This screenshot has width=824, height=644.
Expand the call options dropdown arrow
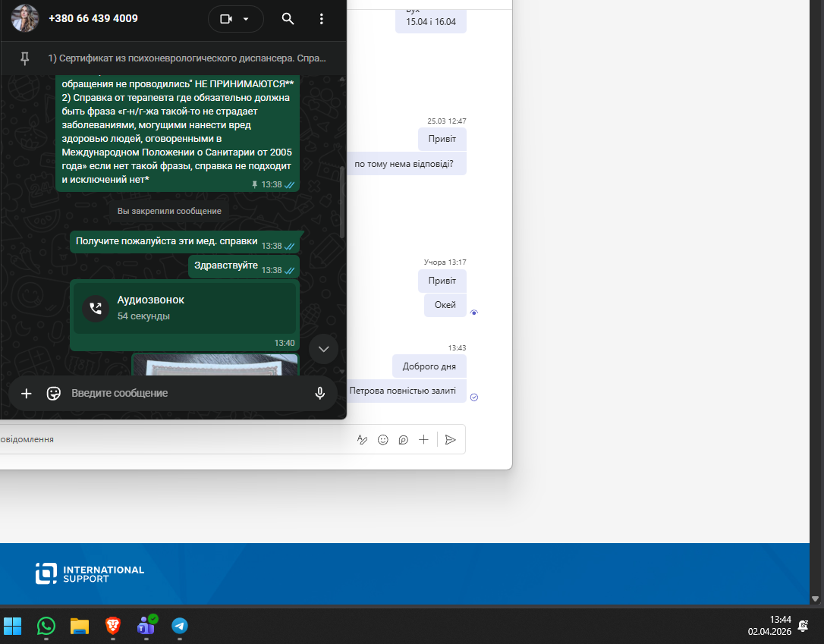pyautogui.click(x=246, y=19)
